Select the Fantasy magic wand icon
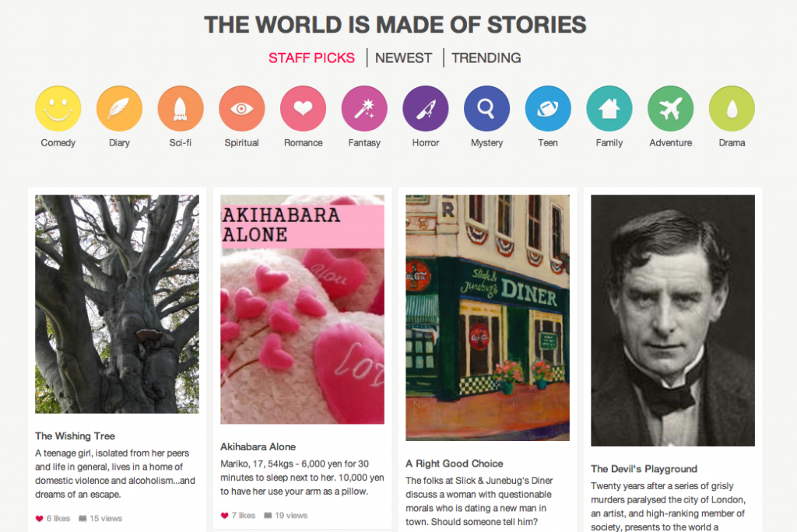The width and height of the screenshot is (797, 532). (x=364, y=109)
